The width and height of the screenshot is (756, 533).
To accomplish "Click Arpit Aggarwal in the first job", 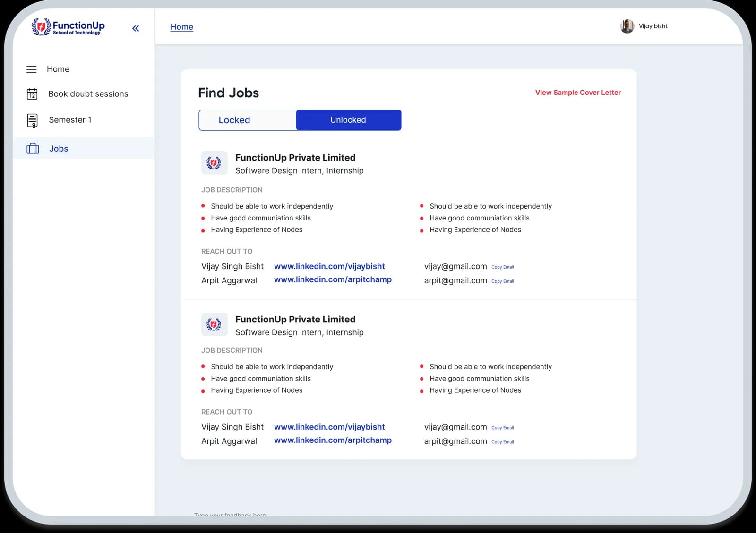I will 229,280.
